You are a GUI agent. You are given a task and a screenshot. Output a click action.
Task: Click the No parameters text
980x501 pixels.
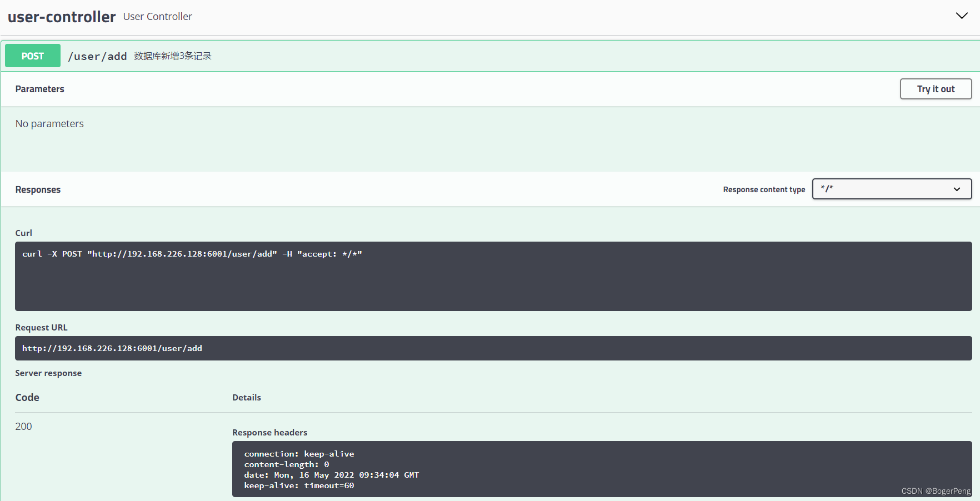tap(49, 123)
